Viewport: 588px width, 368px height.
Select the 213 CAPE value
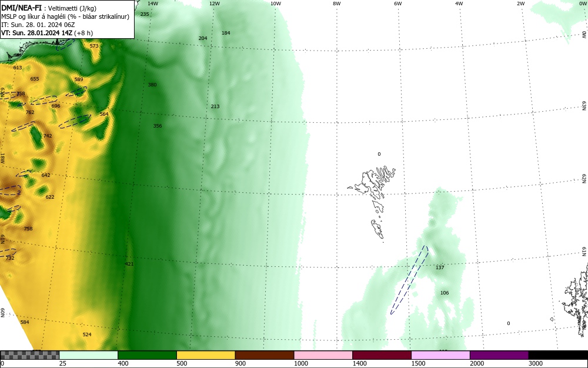pyautogui.click(x=215, y=106)
